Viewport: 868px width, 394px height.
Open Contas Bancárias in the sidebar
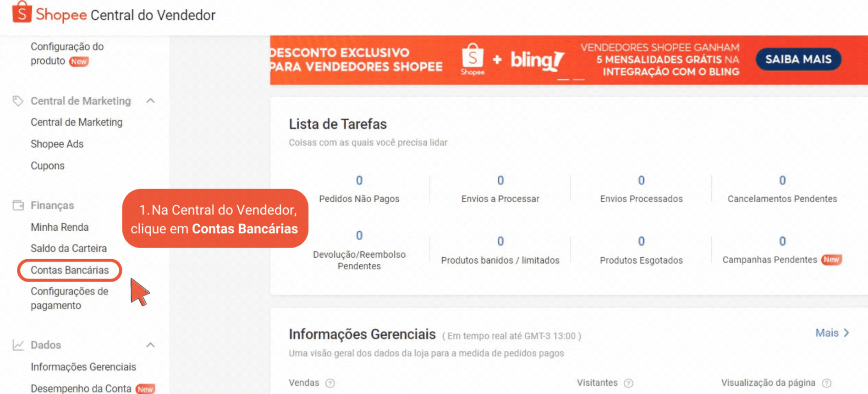[70, 270]
